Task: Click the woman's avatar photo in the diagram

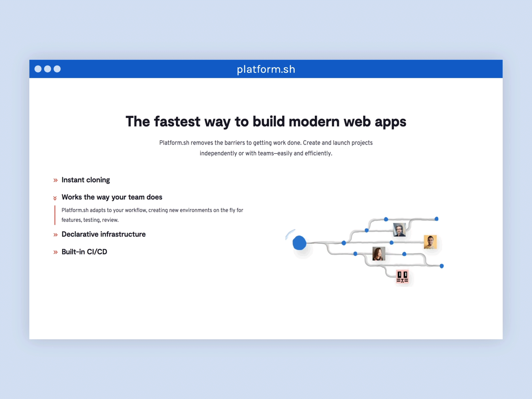Action: click(378, 254)
